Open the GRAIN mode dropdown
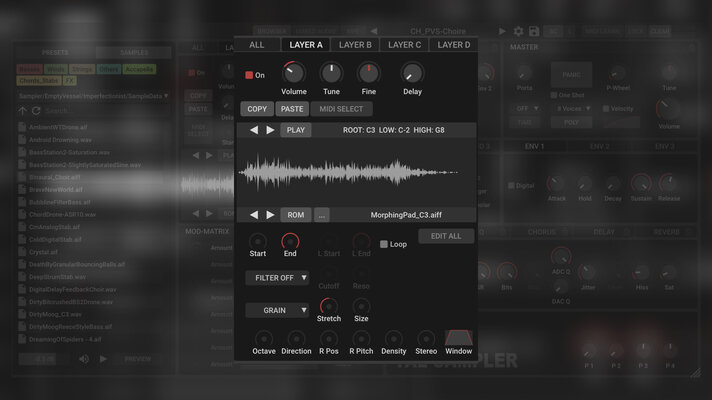The image size is (712, 400). point(277,310)
